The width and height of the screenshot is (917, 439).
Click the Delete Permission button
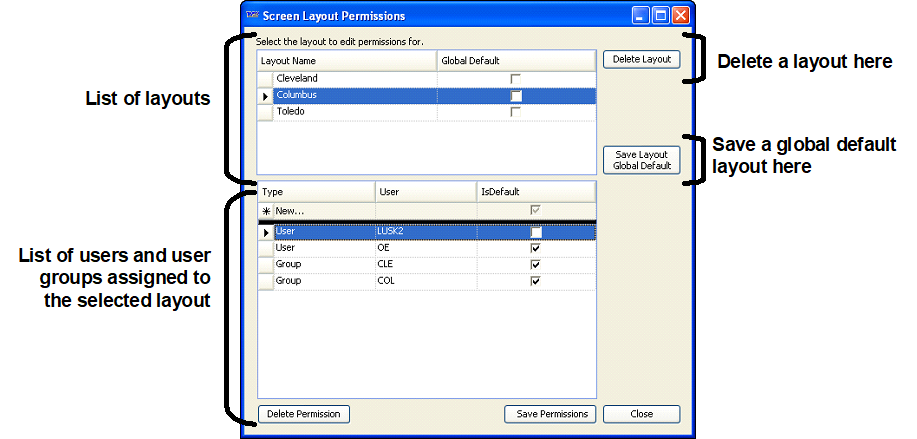point(304,414)
